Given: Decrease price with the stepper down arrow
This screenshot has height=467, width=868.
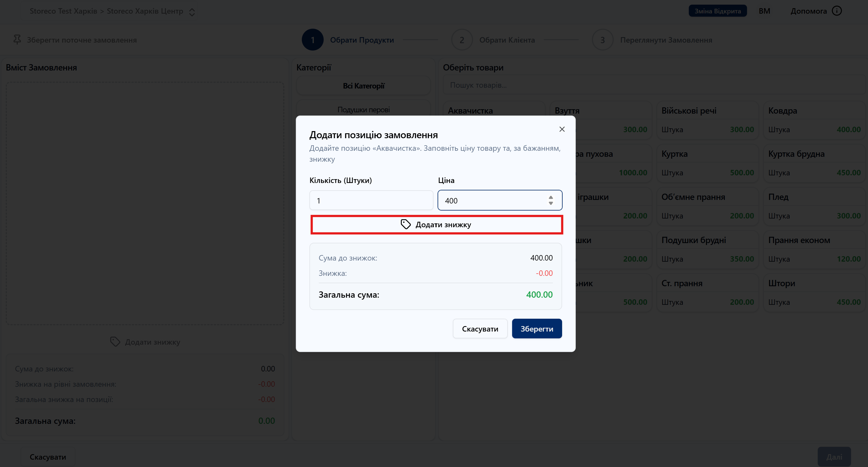Looking at the screenshot, I should (x=551, y=203).
